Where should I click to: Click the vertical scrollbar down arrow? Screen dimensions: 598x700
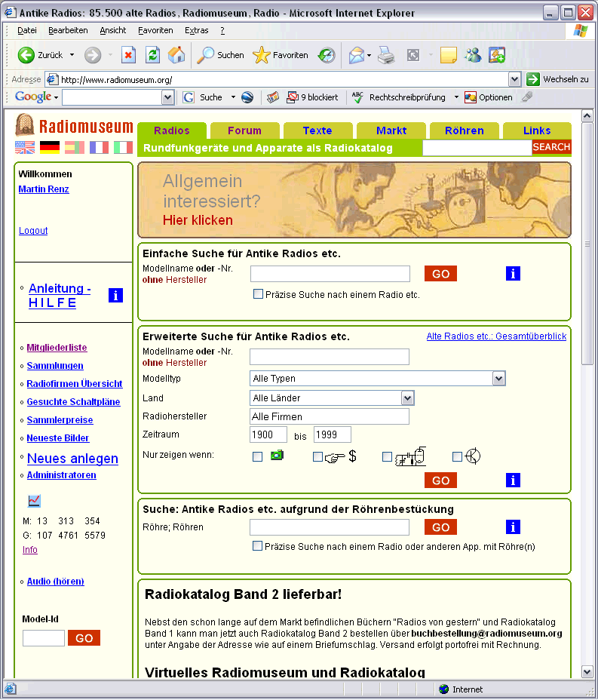click(x=587, y=671)
